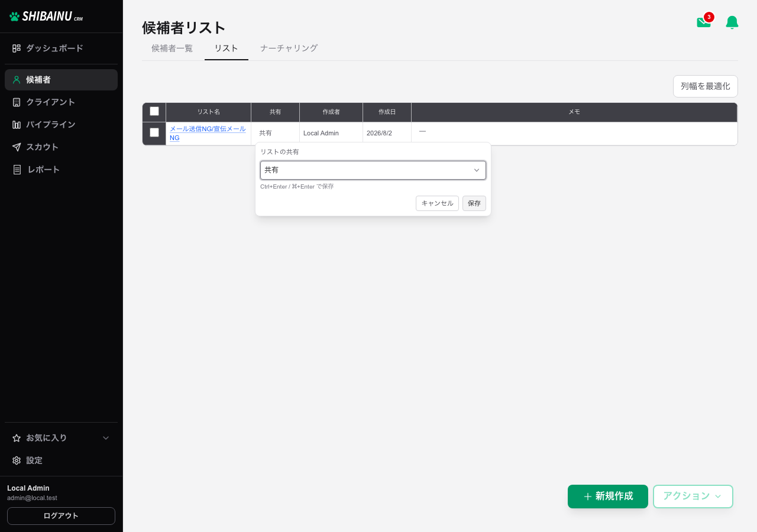Open レポート menu item
The height and width of the screenshot is (532, 757).
click(62, 170)
